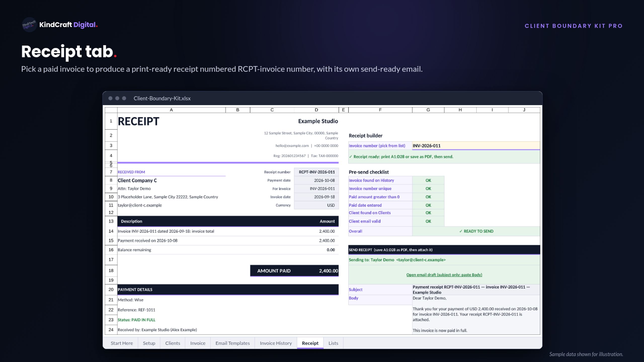Screen dimensions: 644x362
Task: Click the AMOUNT PAID 2,400.00 cell
Action: (x=294, y=271)
